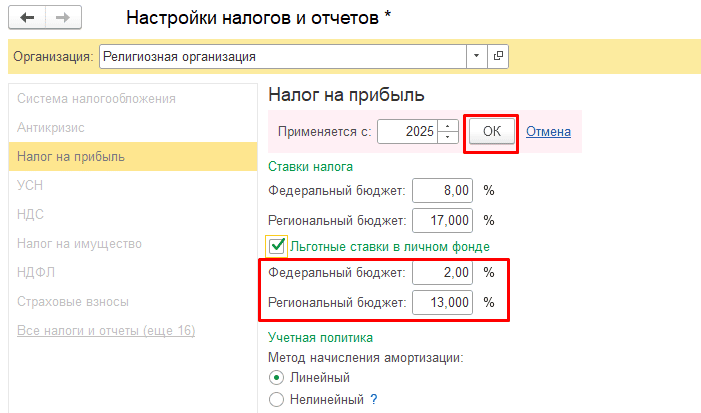This screenshot has width=701, height=413.
Task: Open the Налог на имущество section
Action: point(79,243)
